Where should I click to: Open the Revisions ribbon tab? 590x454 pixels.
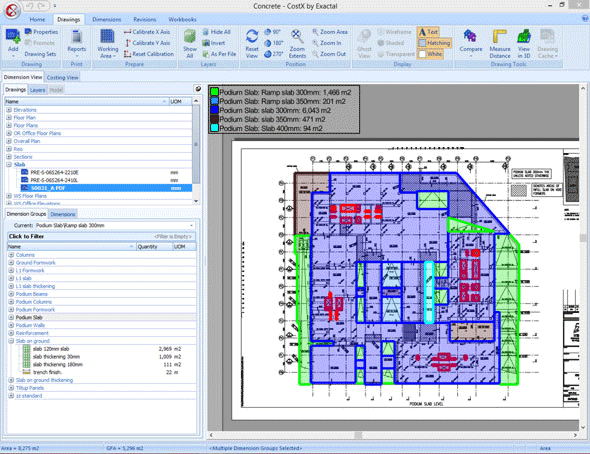tap(144, 19)
